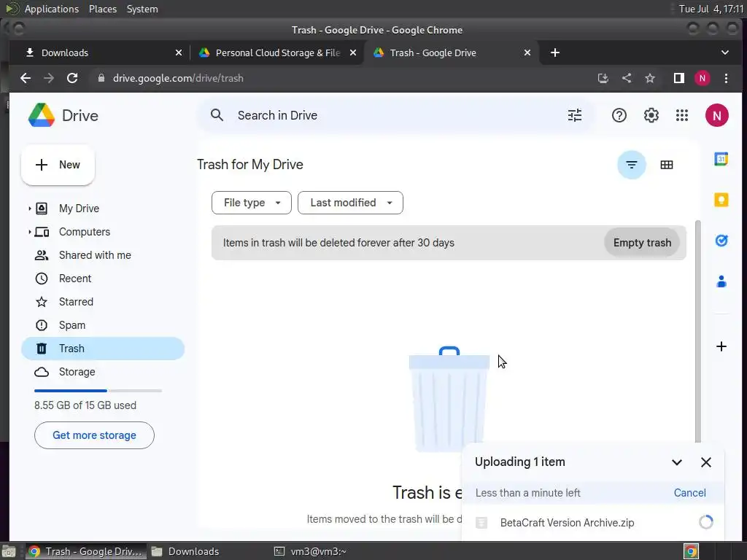
Task: Open the Spam section
Action: 72,325
